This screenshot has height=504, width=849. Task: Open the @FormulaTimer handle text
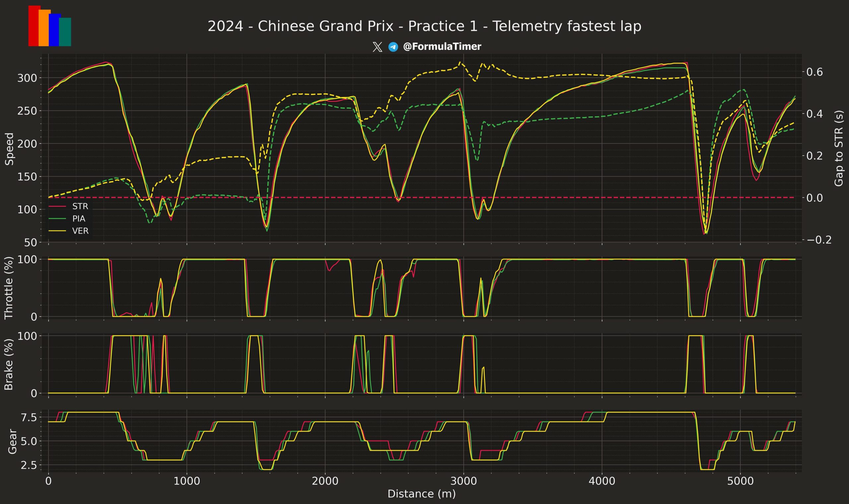tap(442, 47)
